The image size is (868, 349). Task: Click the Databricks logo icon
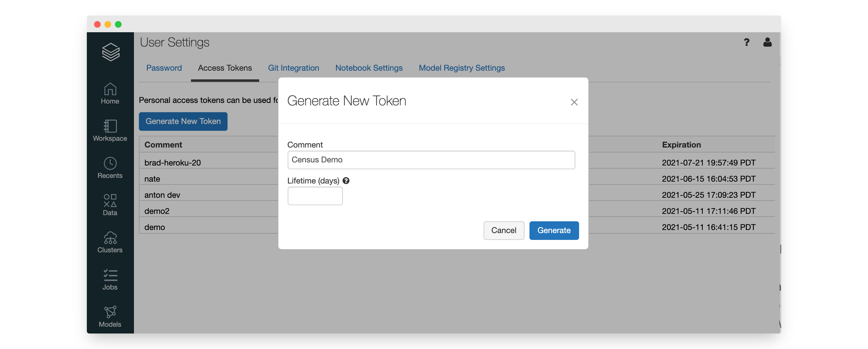pyautogui.click(x=111, y=52)
